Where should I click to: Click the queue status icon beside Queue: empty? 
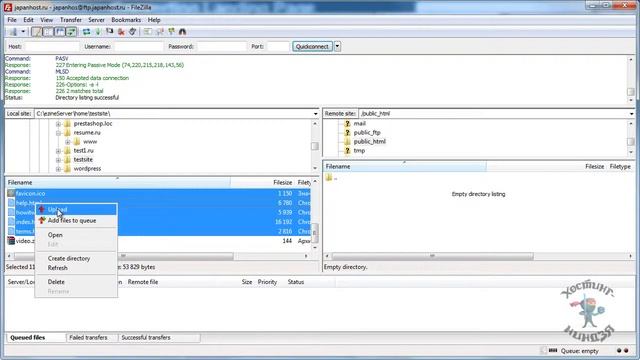(553, 351)
